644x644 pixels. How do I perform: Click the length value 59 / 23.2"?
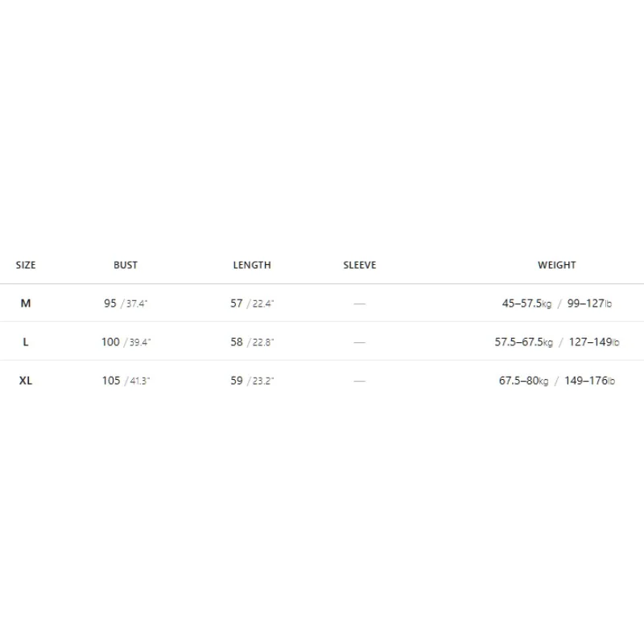click(252, 381)
